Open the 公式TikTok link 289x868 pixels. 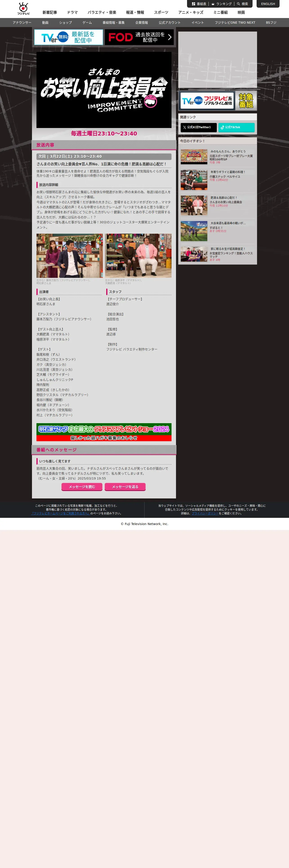(x=236, y=127)
